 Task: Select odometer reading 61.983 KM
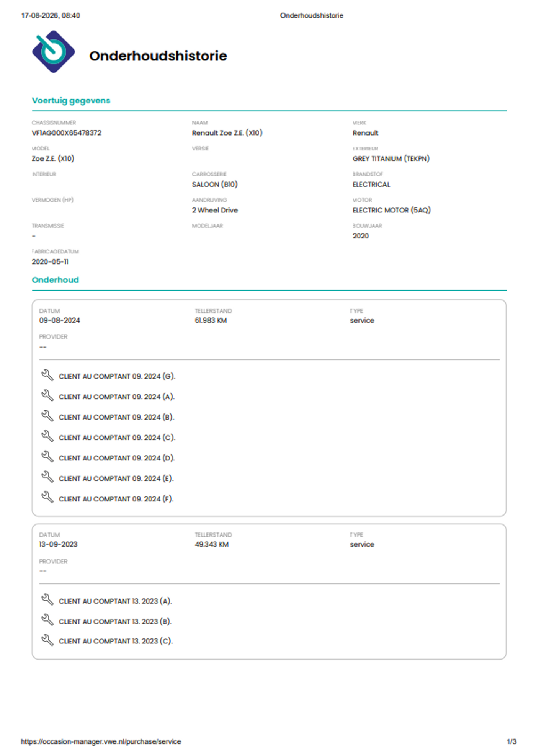(211, 320)
